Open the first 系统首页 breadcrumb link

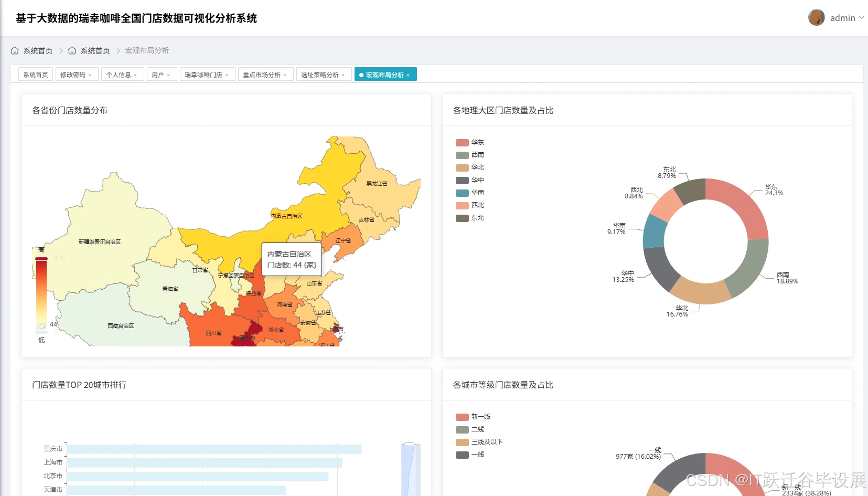pos(38,50)
